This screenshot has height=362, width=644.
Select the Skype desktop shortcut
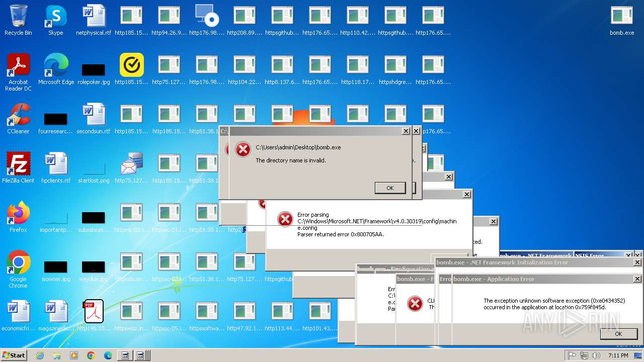(x=56, y=20)
